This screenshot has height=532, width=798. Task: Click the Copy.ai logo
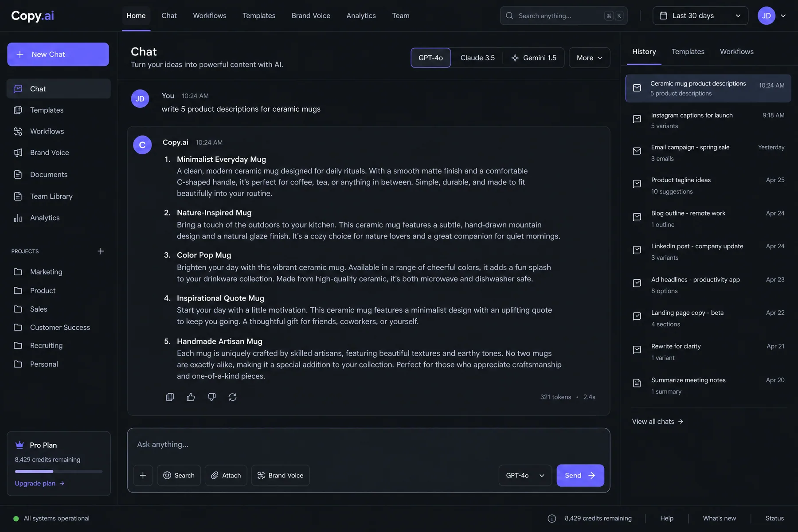click(x=32, y=16)
